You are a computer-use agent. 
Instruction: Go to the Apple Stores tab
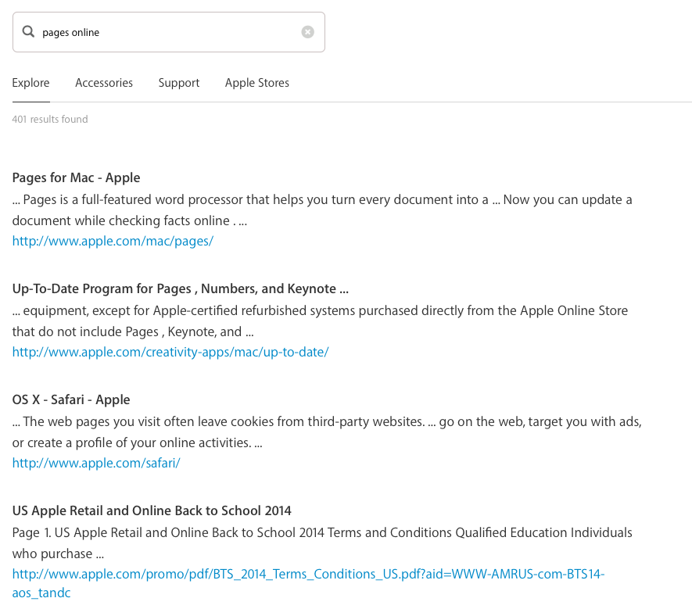pyautogui.click(x=256, y=83)
